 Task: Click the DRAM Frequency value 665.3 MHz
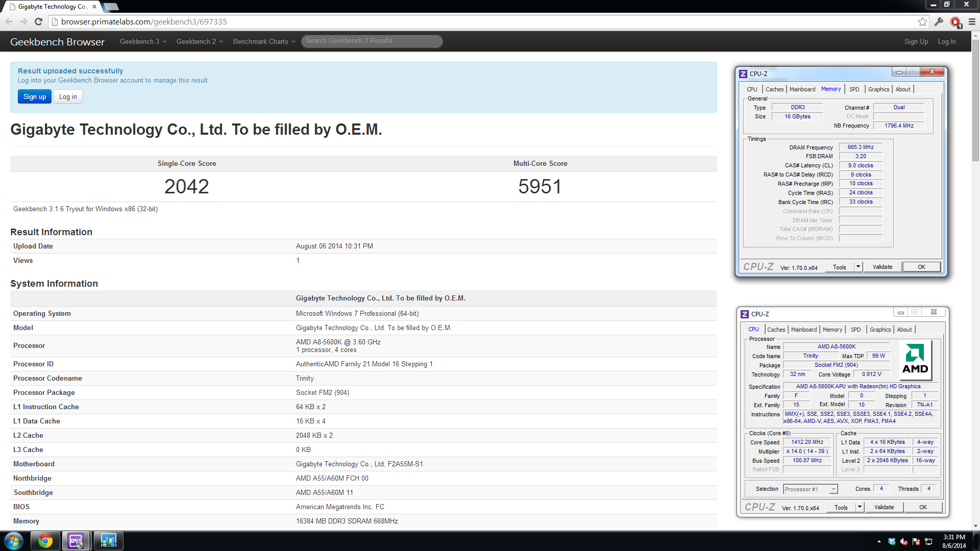pyautogui.click(x=861, y=147)
